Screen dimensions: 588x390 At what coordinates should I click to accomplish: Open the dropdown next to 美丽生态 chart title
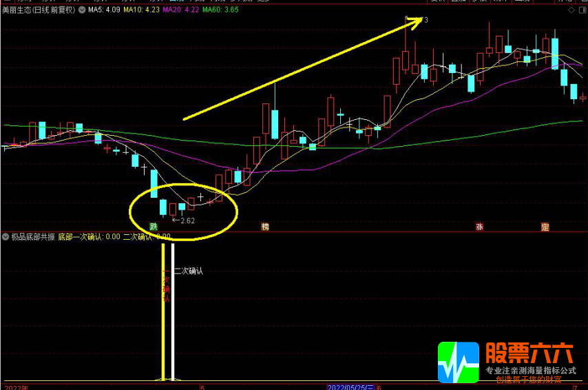[x=82, y=10]
